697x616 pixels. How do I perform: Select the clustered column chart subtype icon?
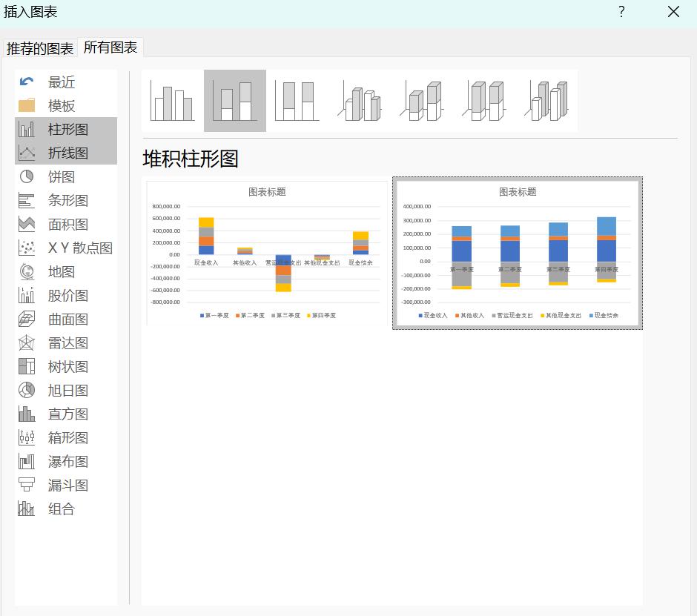pyautogui.click(x=173, y=101)
